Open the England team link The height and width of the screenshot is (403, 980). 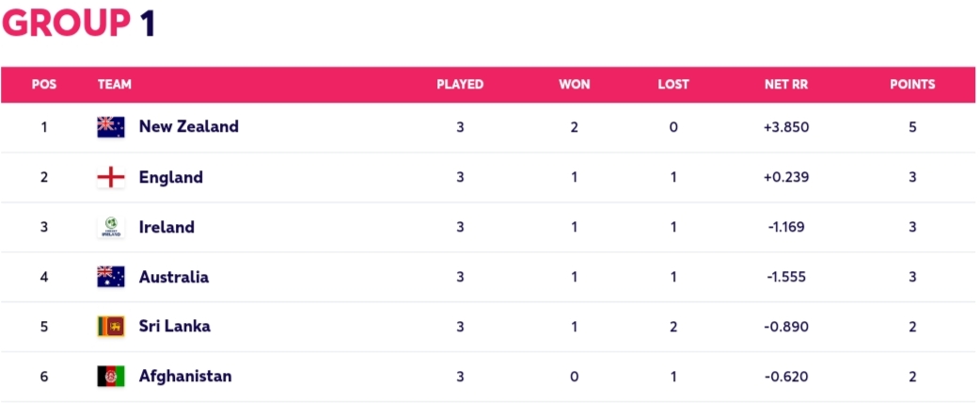[x=170, y=177]
